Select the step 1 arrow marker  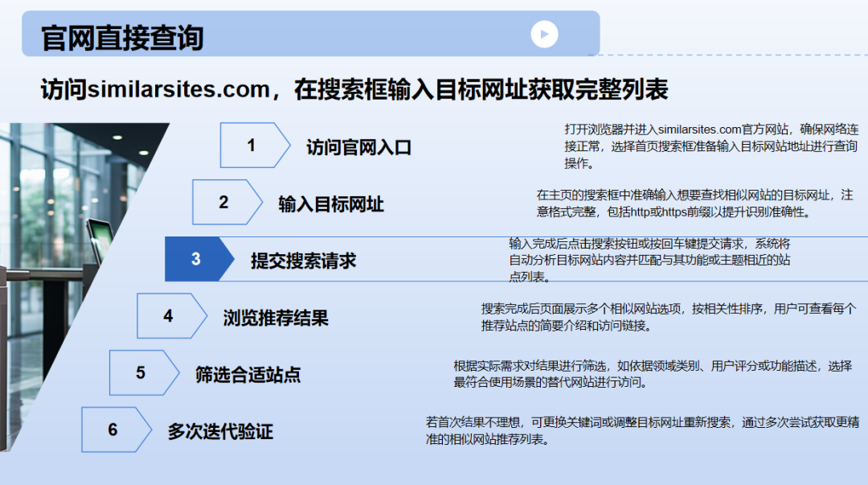click(x=252, y=146)
